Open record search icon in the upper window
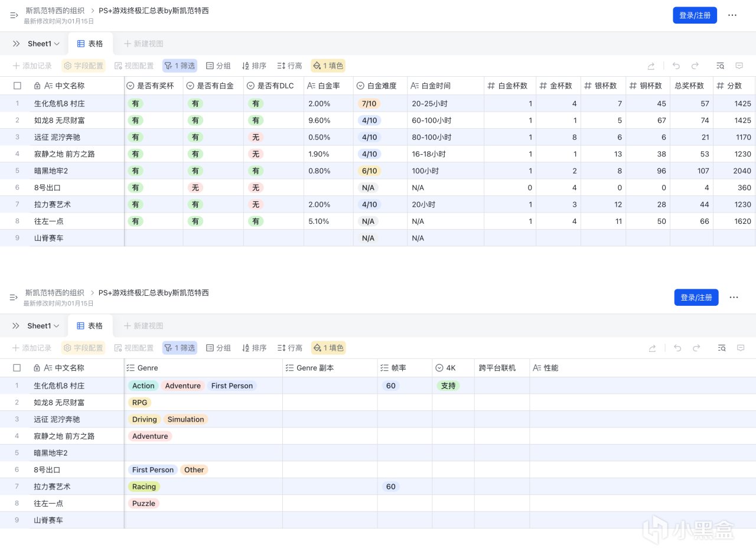 coord(721,66)
